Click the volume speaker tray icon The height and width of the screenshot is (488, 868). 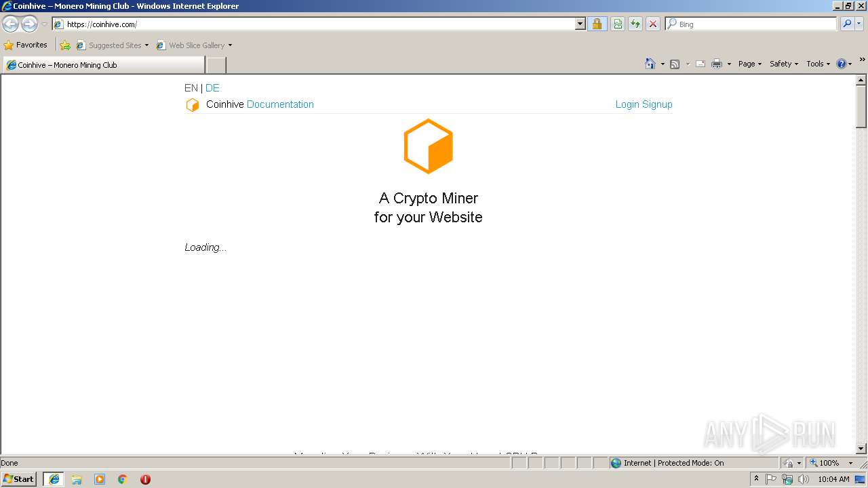pos(804,479)
